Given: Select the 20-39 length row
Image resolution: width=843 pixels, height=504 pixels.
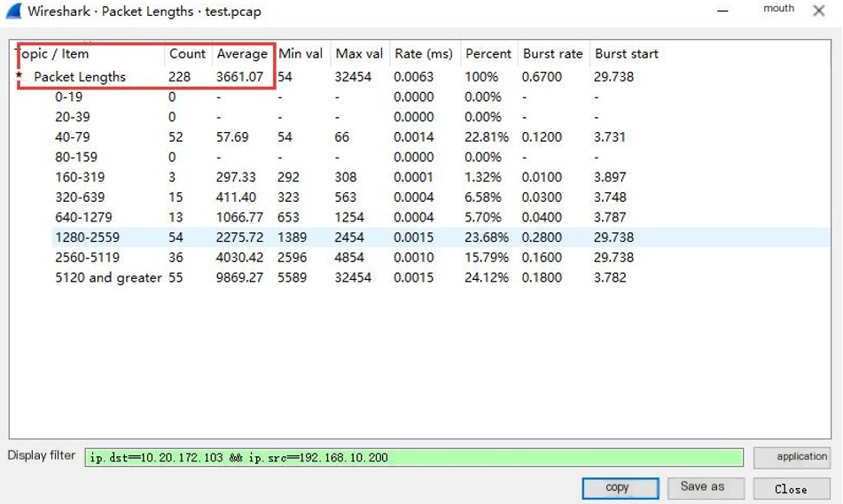Looking at the screenshot, I should pyautogui.click(x=422, y=117).
